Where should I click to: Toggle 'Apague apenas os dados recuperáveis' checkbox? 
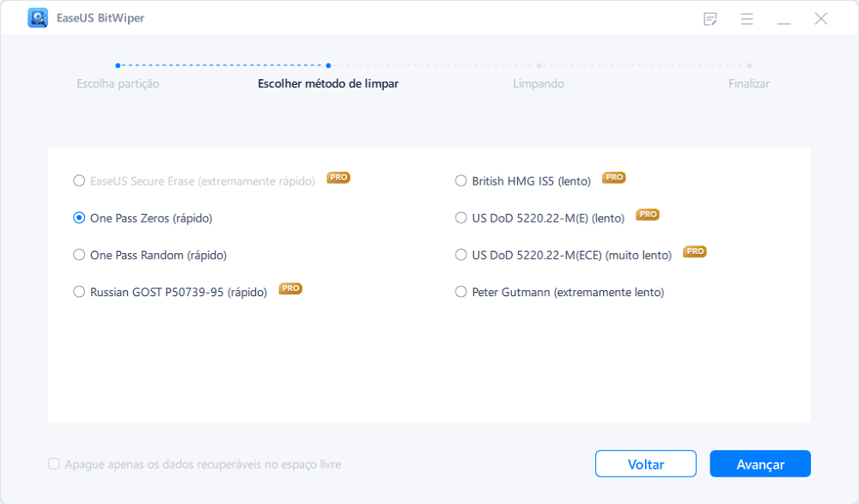tap(54, 465)
